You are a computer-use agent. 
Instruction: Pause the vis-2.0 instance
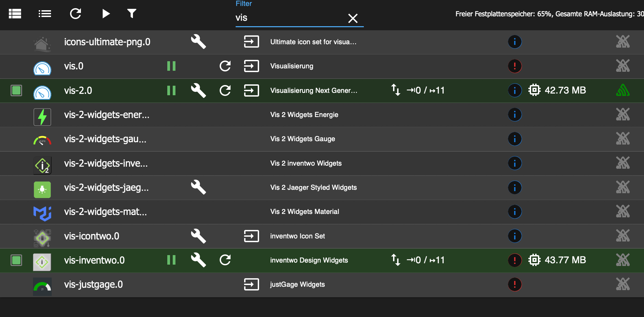point(171,90)
